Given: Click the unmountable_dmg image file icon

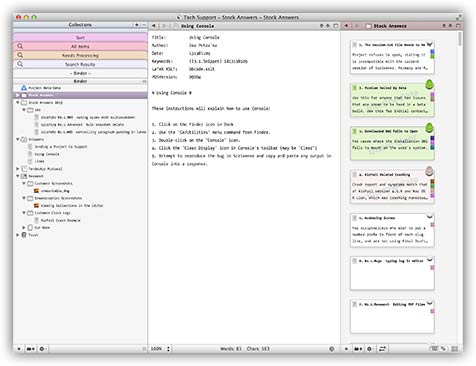Looking at the screenshot, I should point(37,191).
